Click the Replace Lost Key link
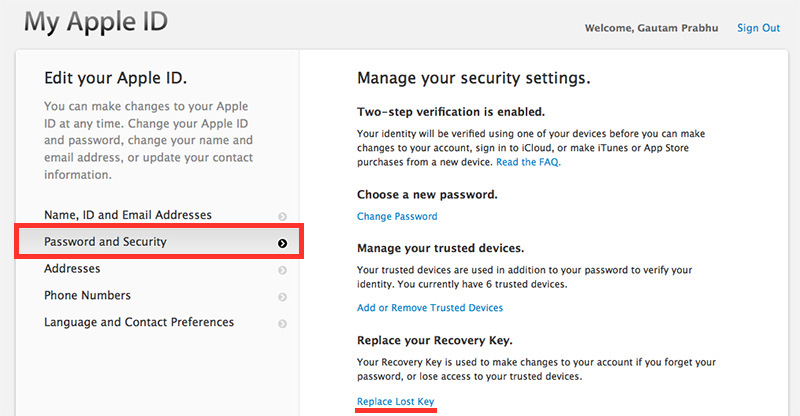This screenshot has width=800, height=416. [396, 401]
